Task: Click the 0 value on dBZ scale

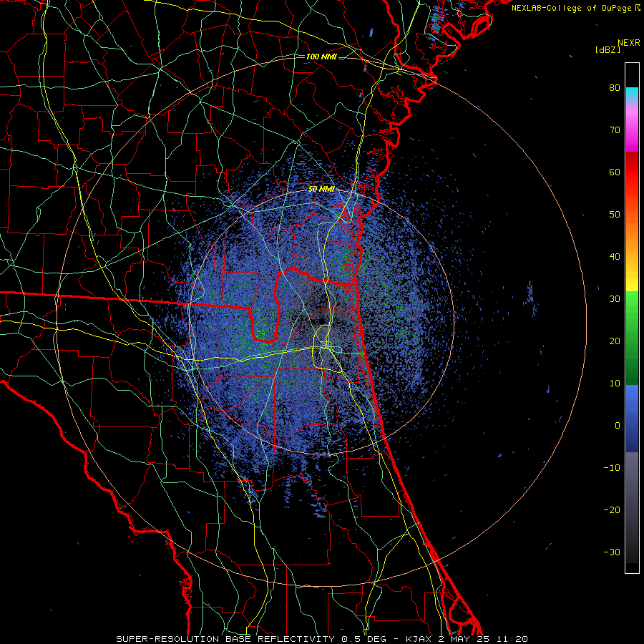Action: [618, 426]
